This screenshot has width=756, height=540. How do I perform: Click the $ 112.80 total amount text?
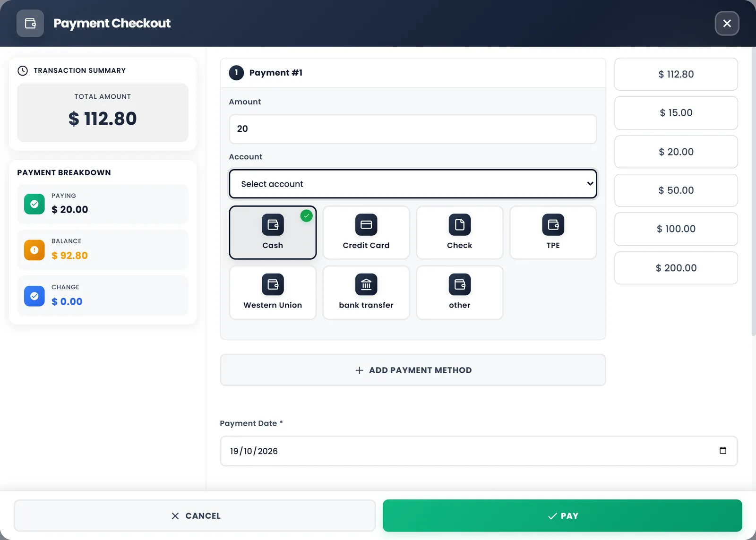103,119
